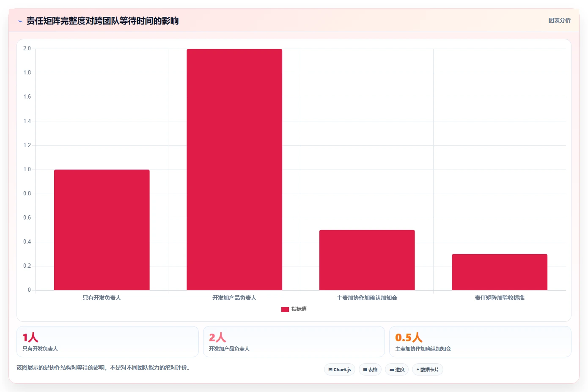Click the x-axis label 责任矩阵加验收标准
The width and height of the screenshot is (588, 392).
point(500,298)
